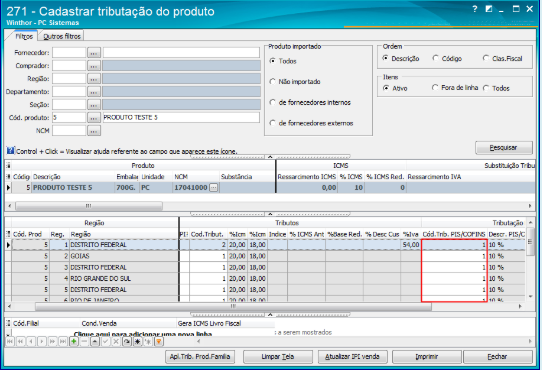The height and width of the screenshot is (370, 542).
Task: Edit record with the up-triangle navigator icon
Action: click(x=95, y=342)
